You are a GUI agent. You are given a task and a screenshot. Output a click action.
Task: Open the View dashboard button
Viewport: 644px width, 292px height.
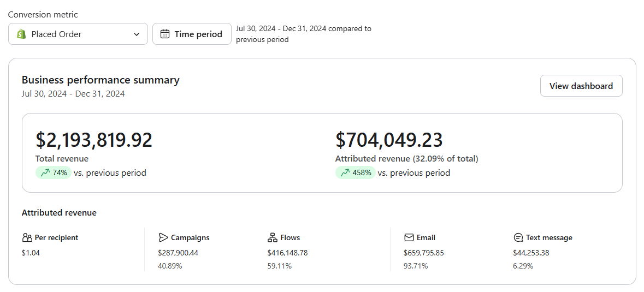581,86
